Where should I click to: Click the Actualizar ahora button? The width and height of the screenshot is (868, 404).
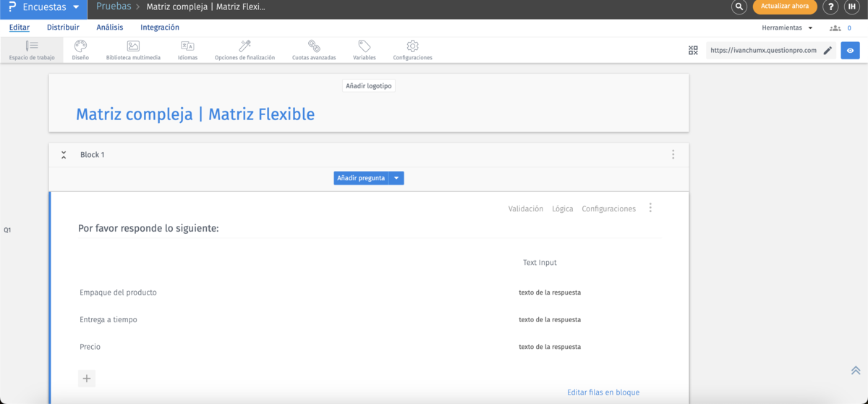coord(785,7)
